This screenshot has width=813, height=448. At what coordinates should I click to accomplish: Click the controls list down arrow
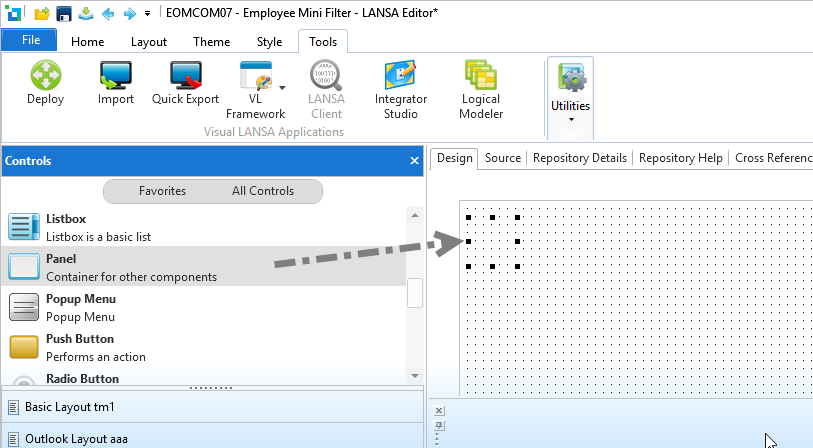point(415,375)
